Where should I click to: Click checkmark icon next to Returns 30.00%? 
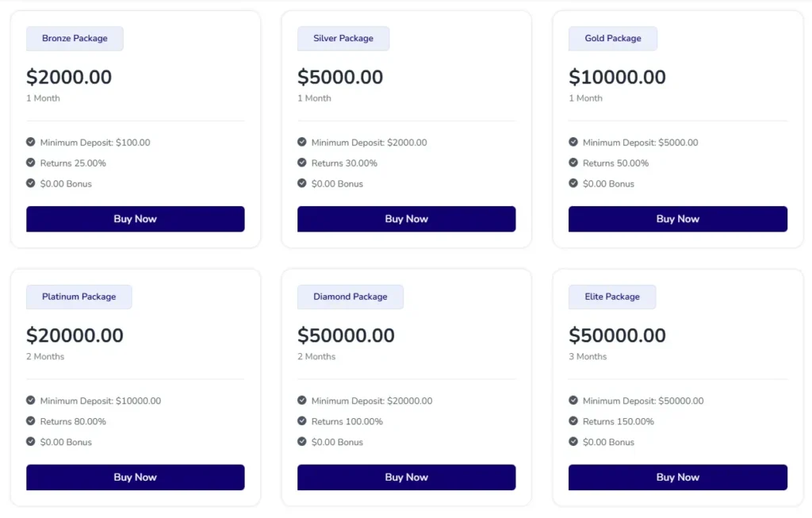pyautogui.click(x=302, y=163)
